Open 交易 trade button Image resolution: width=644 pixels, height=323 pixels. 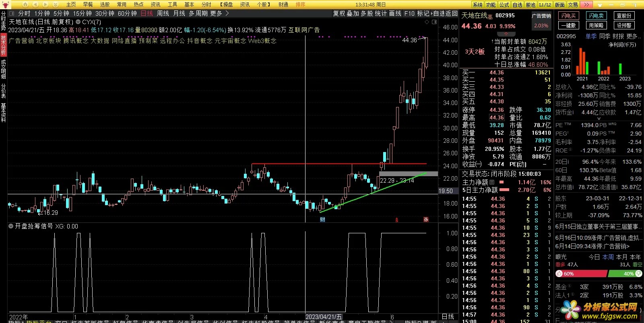click(x=573, y=4)
